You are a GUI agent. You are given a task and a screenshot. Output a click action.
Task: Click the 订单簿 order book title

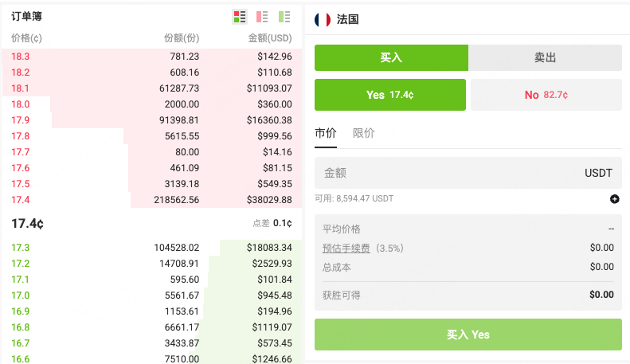pyautogui.click(x=26, y=17)
